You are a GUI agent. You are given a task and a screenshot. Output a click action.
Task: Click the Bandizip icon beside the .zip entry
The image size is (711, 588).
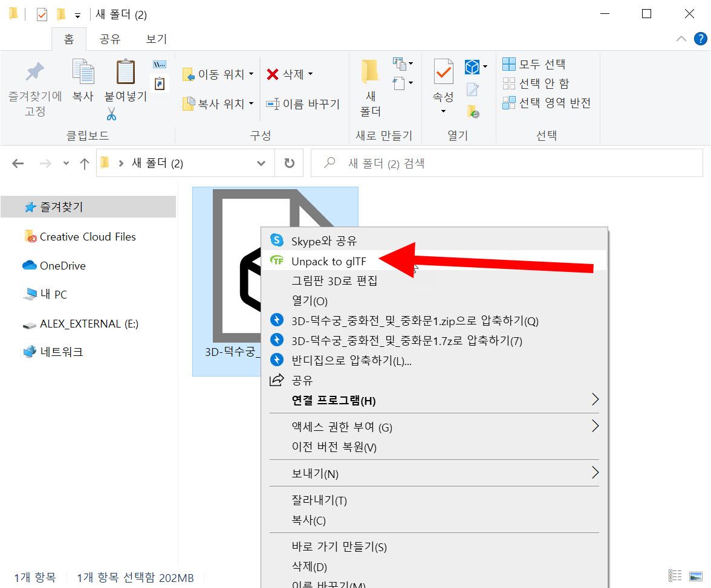(277, 320)
